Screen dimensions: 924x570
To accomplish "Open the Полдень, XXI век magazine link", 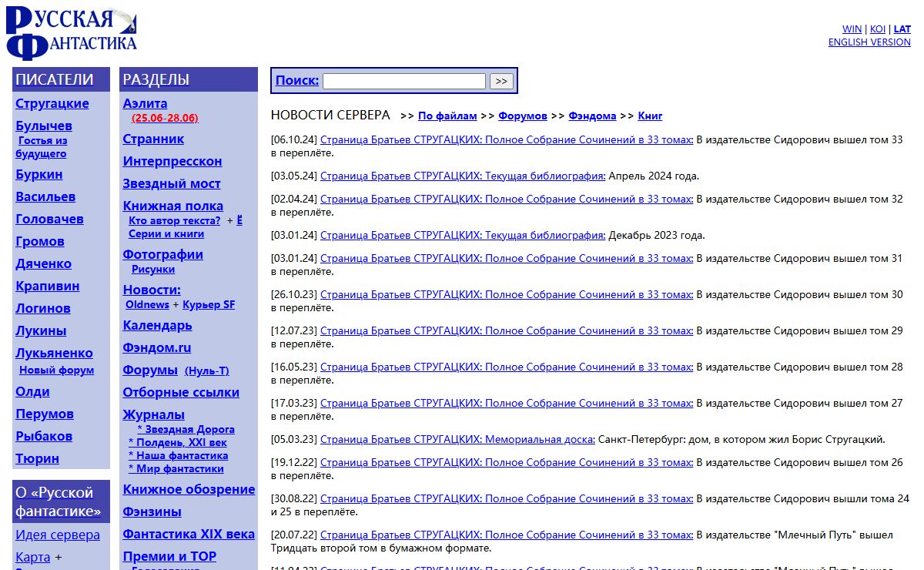I will [178, 442].
